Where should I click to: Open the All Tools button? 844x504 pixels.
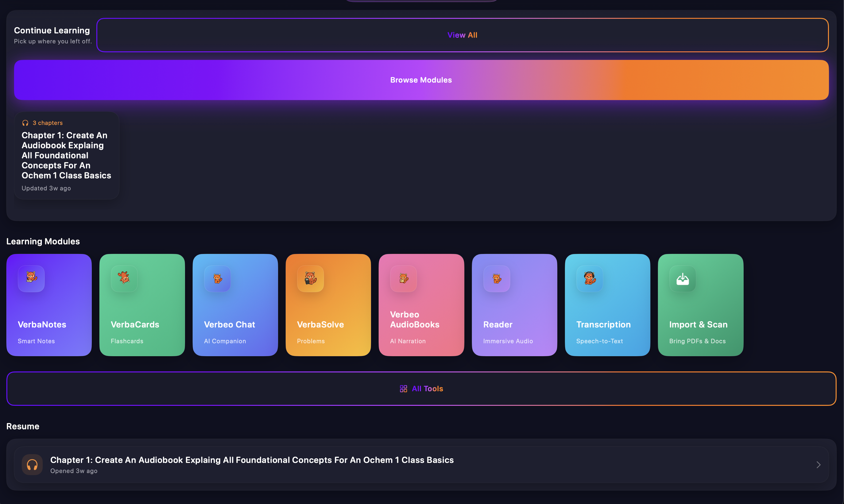[427, 389]
